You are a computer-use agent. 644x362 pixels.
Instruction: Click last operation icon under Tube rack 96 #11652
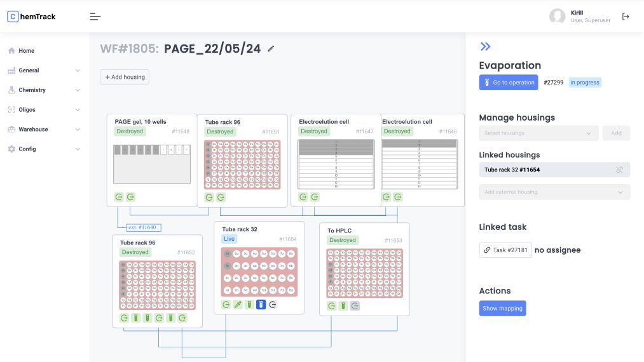click(182, 318)
